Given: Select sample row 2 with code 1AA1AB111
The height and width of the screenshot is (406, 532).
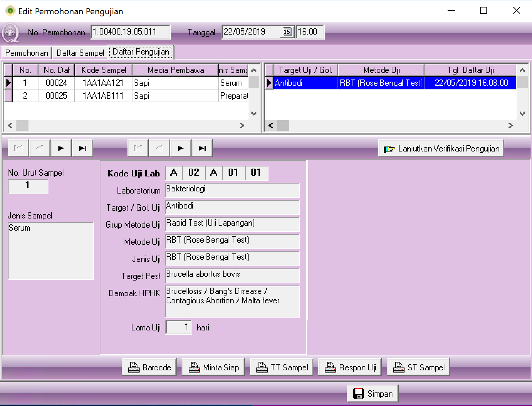Looking at the screenshot, I should [x=103, y=96].
